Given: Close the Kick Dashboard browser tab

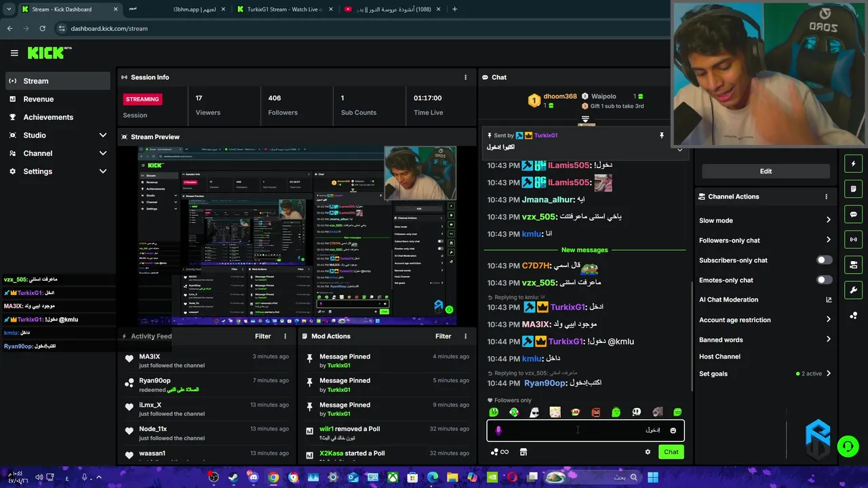Looking at the screenshot, I should tap(115, 9).
